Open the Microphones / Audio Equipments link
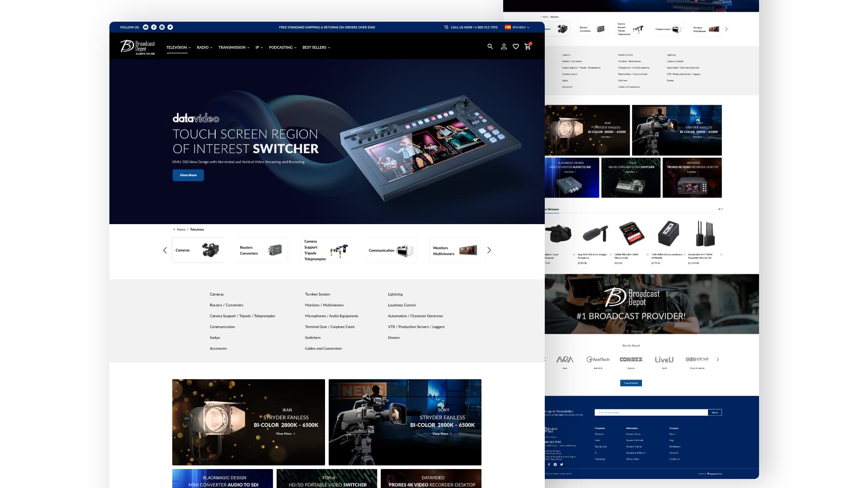 coord(331,316)
